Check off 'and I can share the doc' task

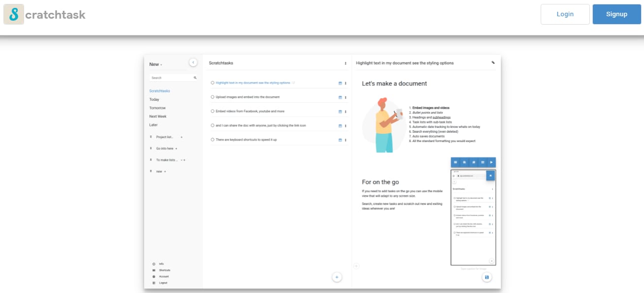(x=213, y=125)
